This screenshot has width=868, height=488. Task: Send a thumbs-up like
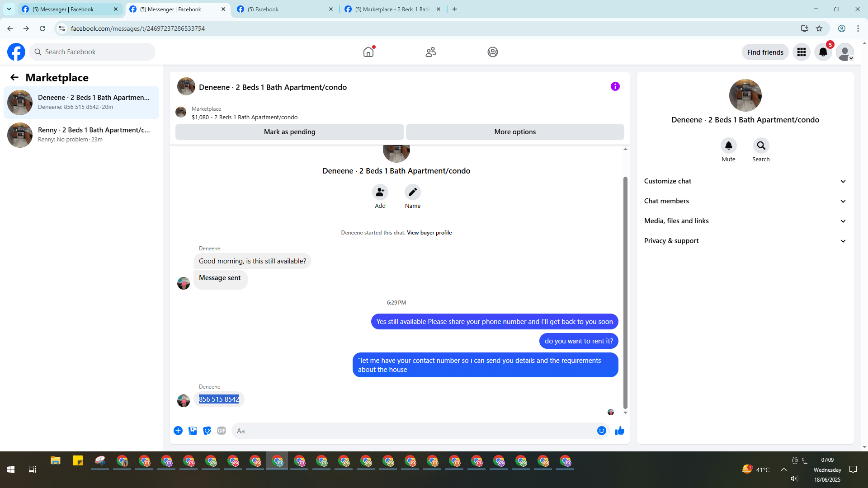coord(620,431)
